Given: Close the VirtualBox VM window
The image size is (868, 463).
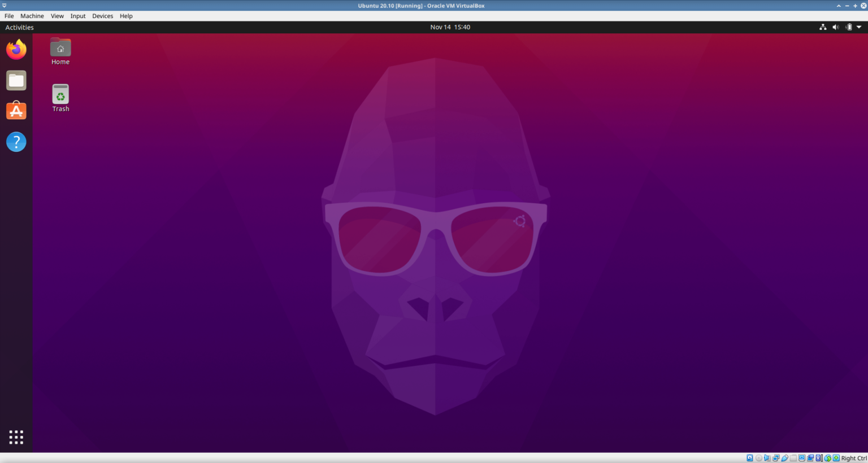Looking at the screenshot, I should tap(863, 6).
